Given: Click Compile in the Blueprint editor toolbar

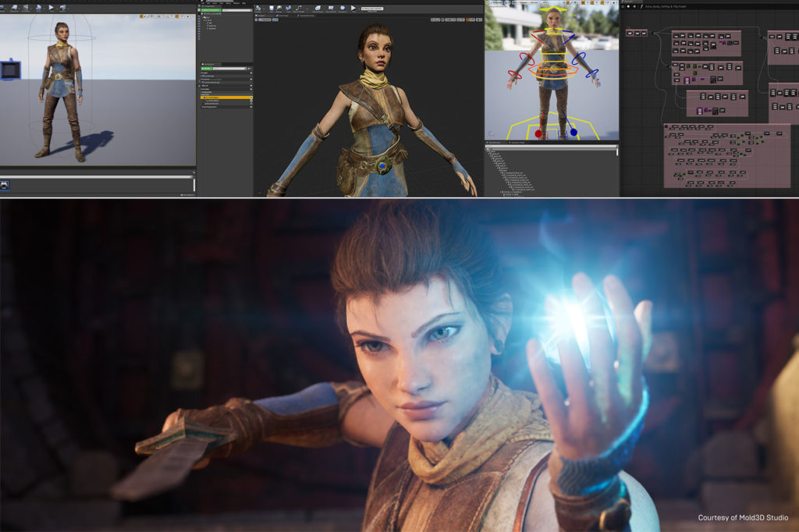Looking at the screenshot, I should point(257,8).
